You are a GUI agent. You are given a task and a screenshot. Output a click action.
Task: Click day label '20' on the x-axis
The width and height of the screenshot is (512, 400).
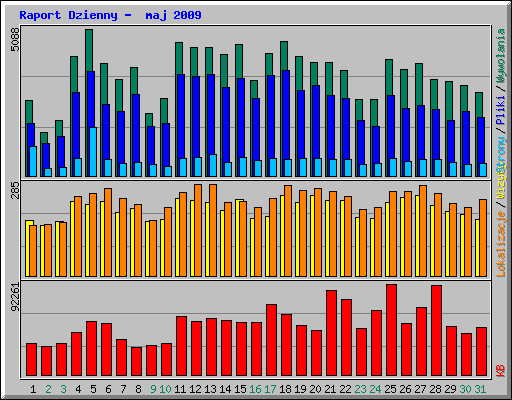315,389
